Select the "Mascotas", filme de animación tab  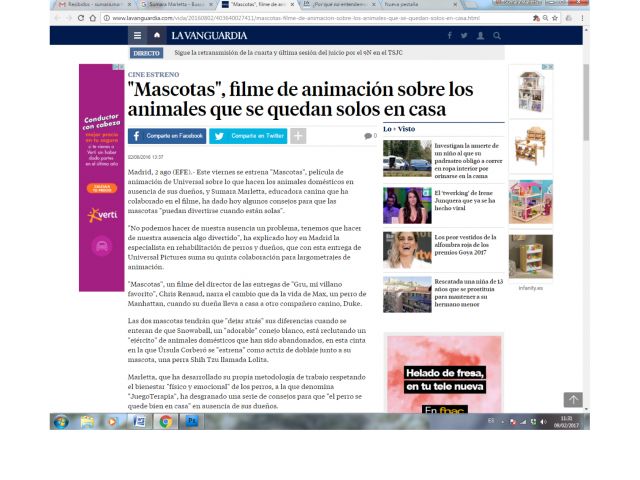pyautogui.click(x=258, y=4)
